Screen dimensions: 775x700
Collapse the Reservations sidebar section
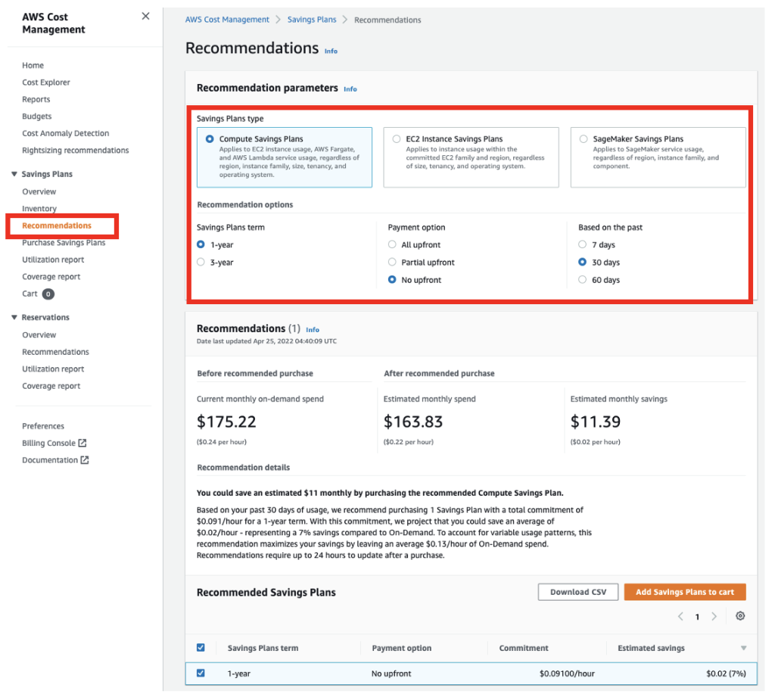14,317
